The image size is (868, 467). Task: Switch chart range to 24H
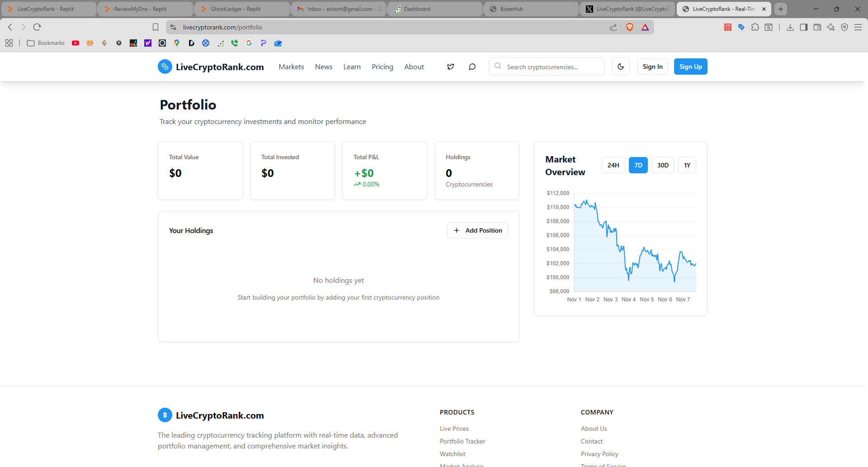613,165
